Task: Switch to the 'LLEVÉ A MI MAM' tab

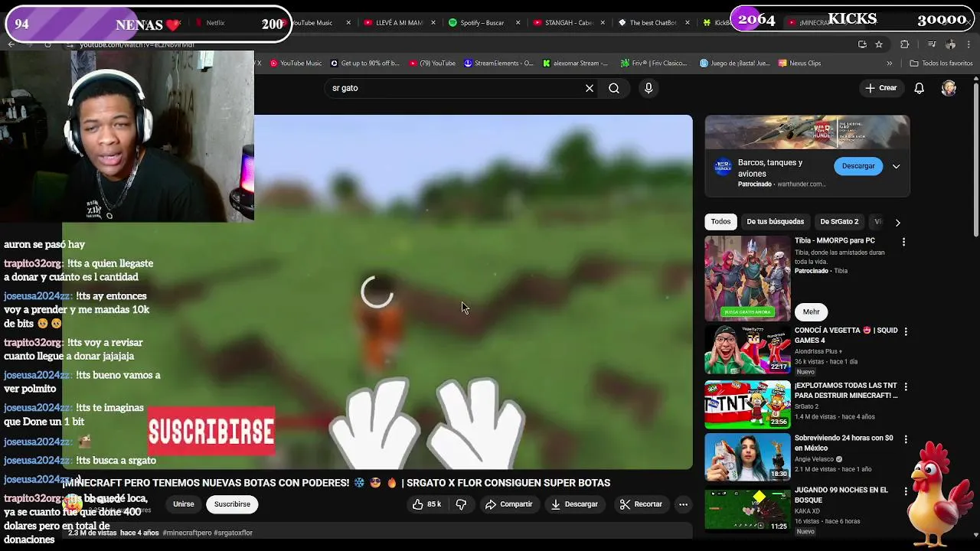Action: [x=394, y=23]
